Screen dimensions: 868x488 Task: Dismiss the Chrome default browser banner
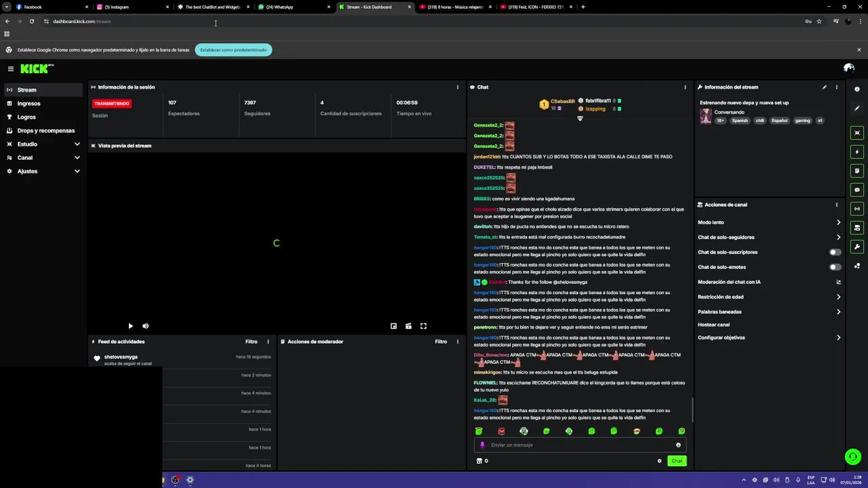pos(859,49)
